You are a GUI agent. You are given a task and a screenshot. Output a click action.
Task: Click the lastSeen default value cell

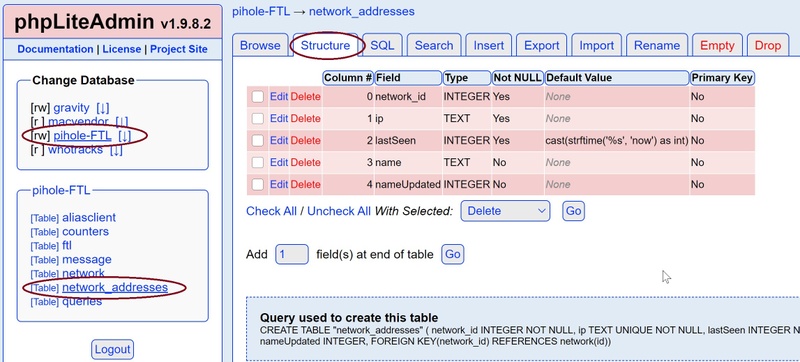(617, 140)
